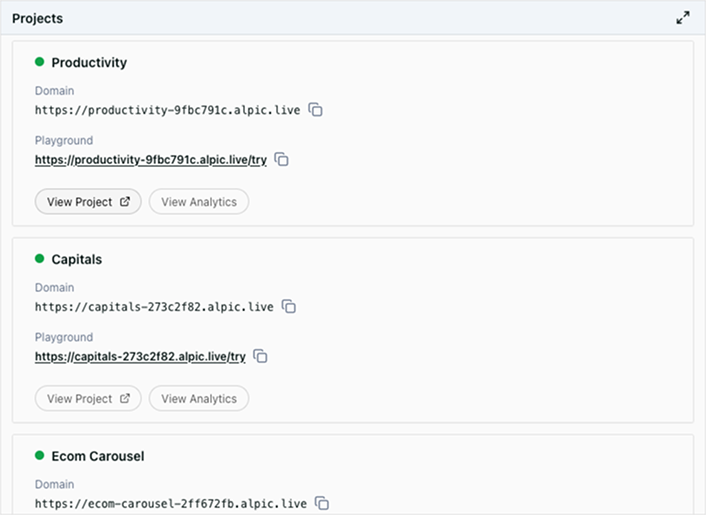Screen dimensions: 706x515
Task: Open View Analytics for Capitals
Action: click(x=199, y=399)
